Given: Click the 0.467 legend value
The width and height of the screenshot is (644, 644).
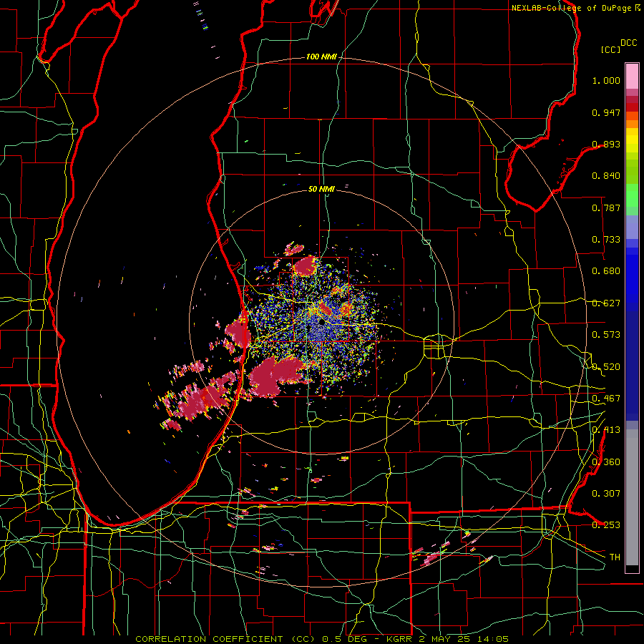Looking at the screenshot, I should coord(606,399).
